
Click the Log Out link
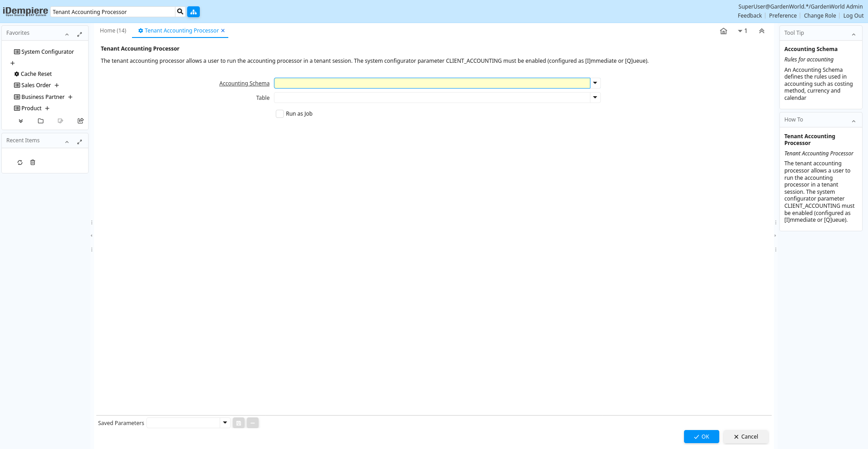pos(853,16)
